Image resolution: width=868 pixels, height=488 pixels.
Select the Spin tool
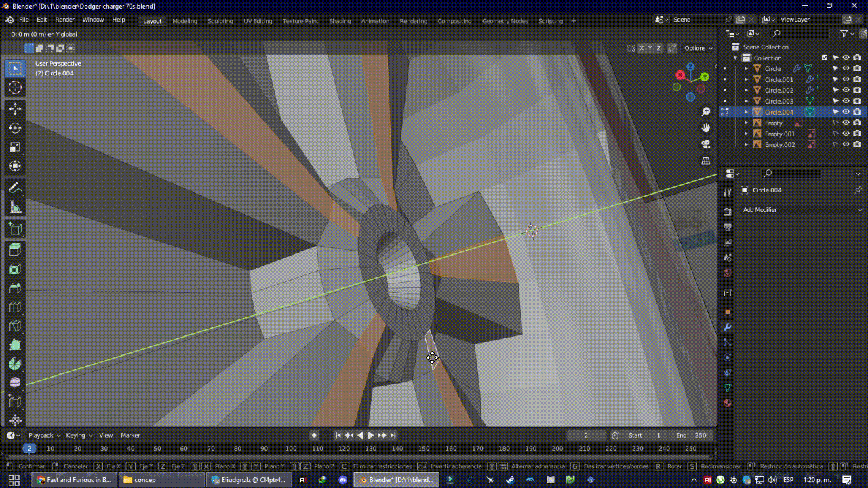click(15, 364)
